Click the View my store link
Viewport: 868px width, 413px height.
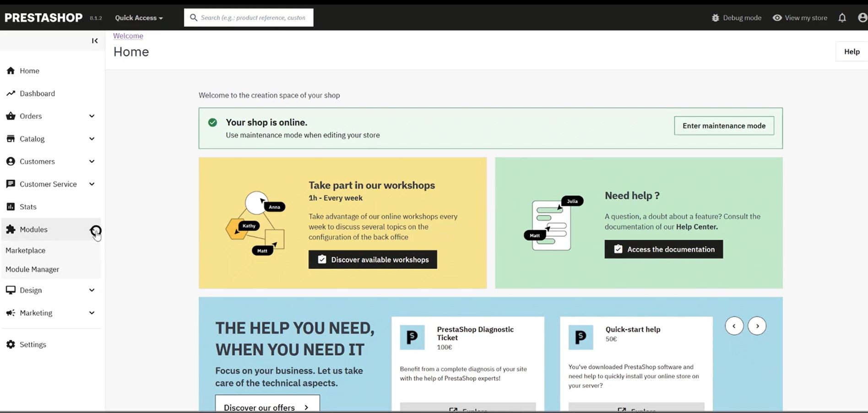click(x=806, y=18)
